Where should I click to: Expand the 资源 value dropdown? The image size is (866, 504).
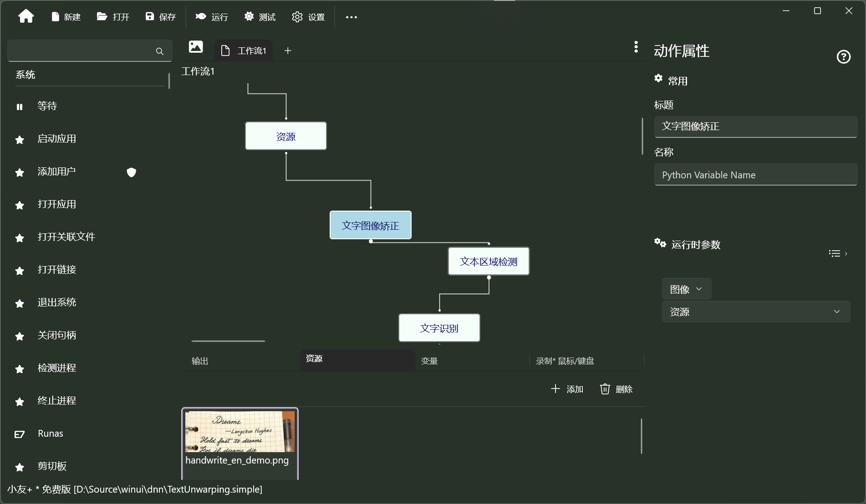pos(837,312)
